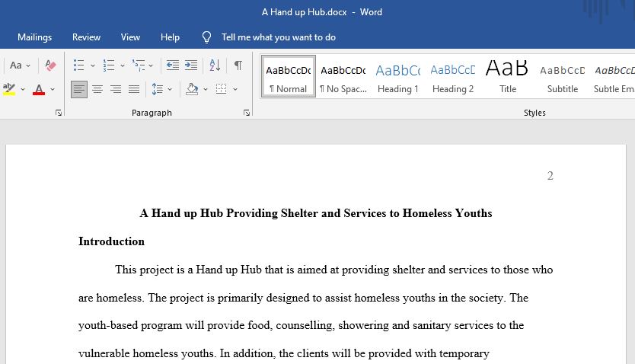Click the page number 2 in header

550,176
